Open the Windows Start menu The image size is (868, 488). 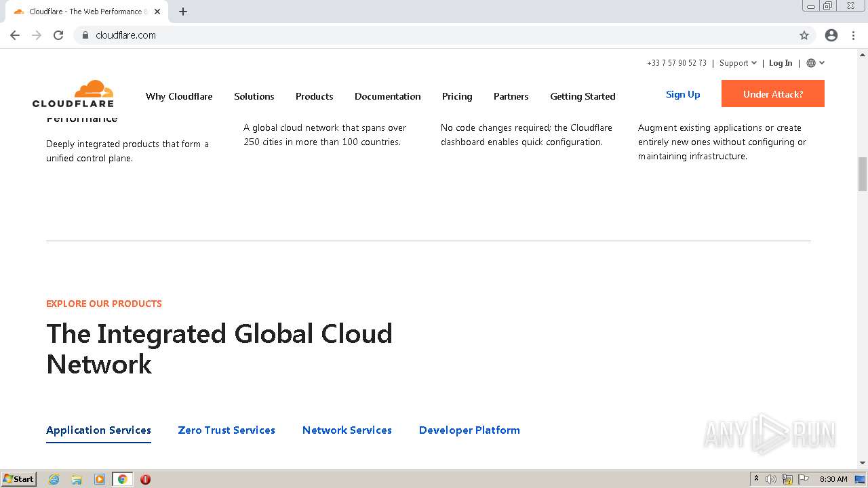tap(19, 479)
